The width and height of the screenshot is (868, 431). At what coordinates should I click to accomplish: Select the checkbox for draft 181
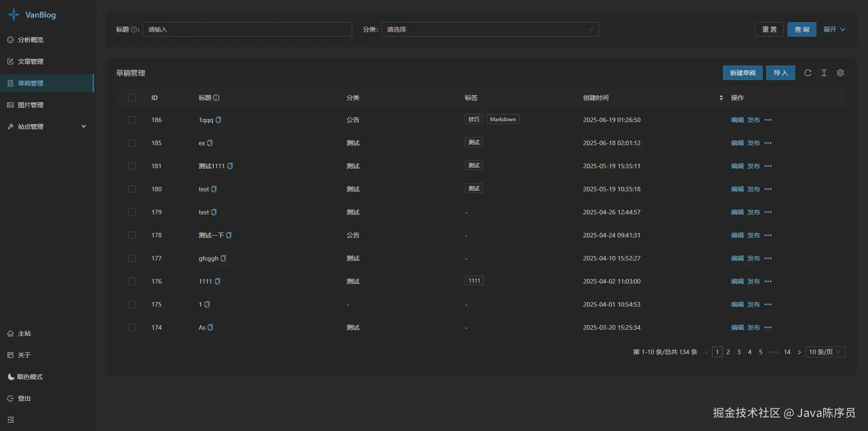point(132,166)
